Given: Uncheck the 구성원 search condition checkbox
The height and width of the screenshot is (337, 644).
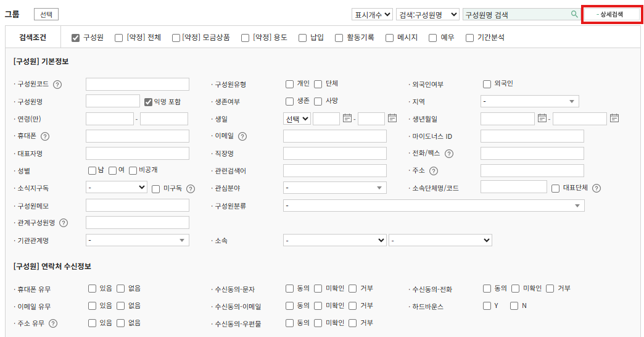Looking at the screenshot, I should click(x=76, y=38).
